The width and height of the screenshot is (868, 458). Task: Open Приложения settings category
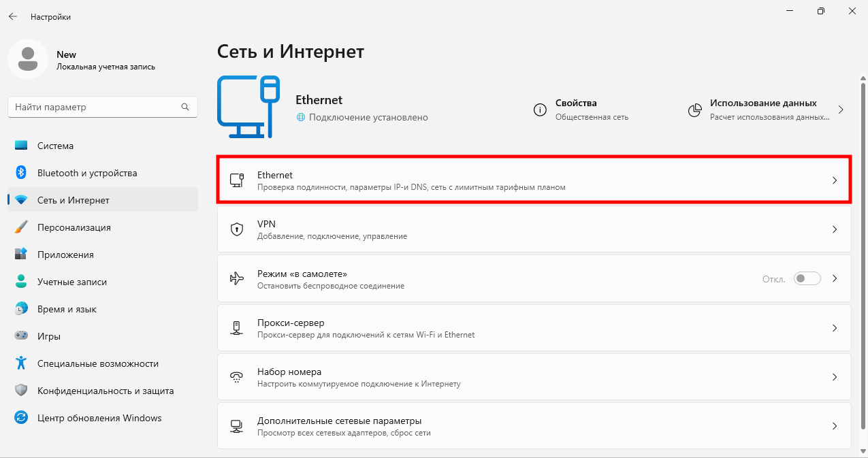point(103,255)
